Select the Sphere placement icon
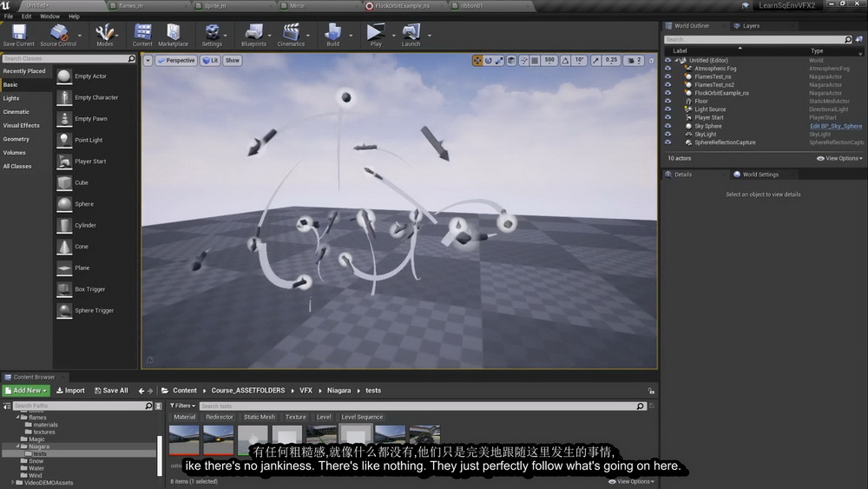868x489 pixels. [64, 204]
